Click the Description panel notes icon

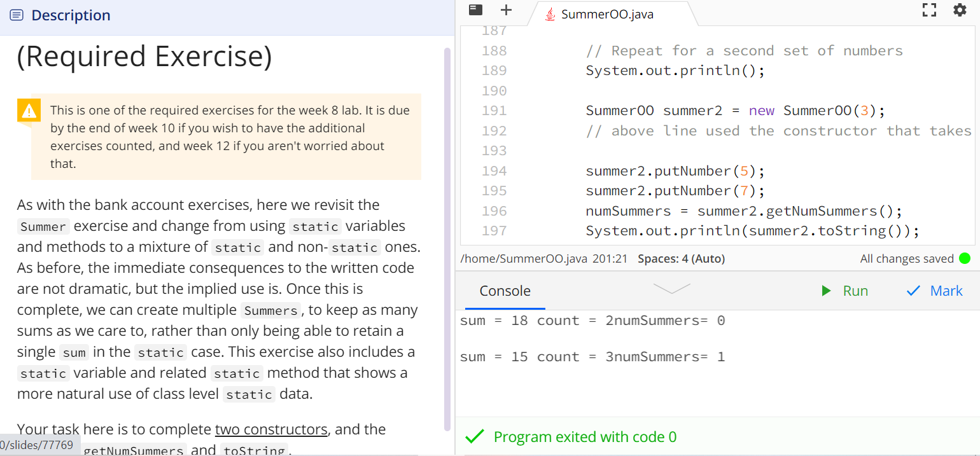(x=17, y=15)
